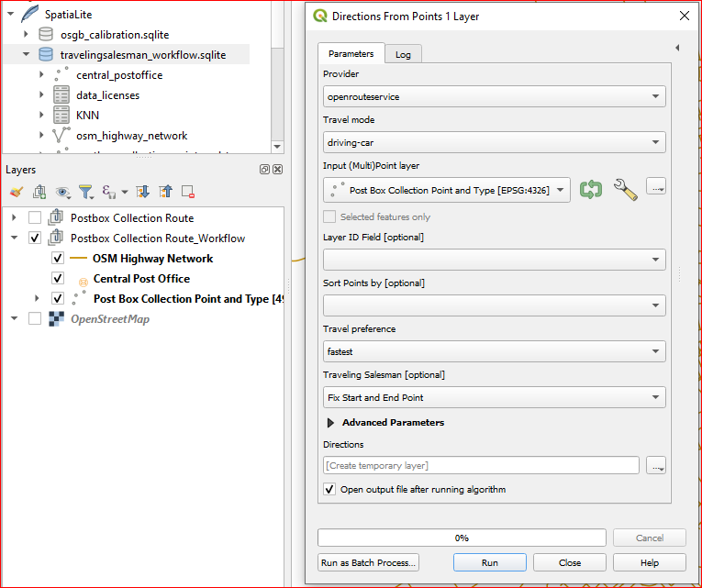Open the Travel mode dropdown
Screen dimensions: 702x588
click(495, 142)
